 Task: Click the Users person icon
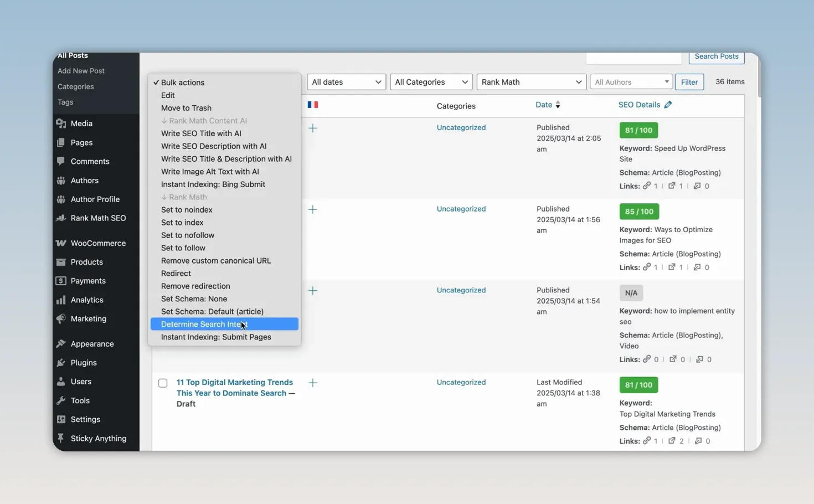[61, 382]
